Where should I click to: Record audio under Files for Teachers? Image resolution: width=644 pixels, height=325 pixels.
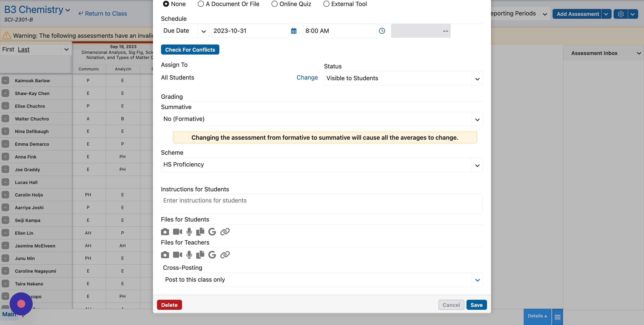tap(189, 255)
